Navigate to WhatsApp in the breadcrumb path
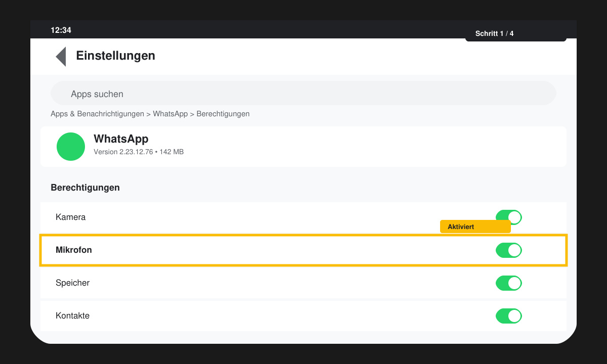The image size is (607, 364). tap(170, 114)
